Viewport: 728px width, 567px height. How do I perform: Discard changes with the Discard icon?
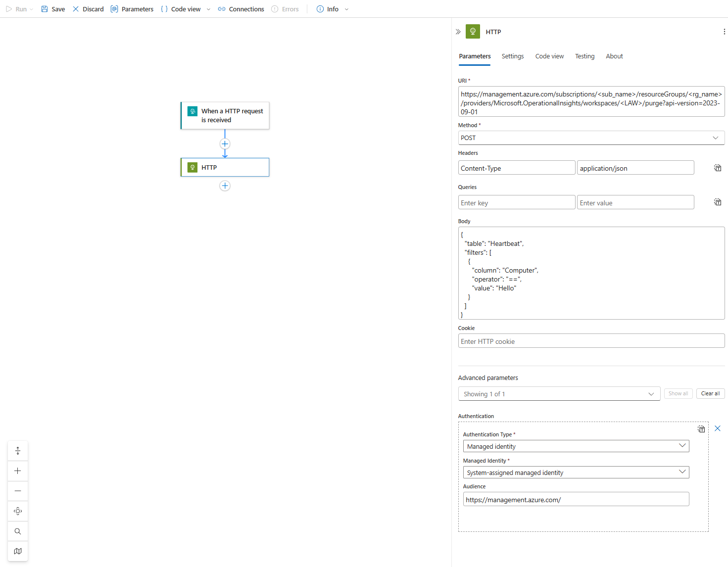[76, 9]
